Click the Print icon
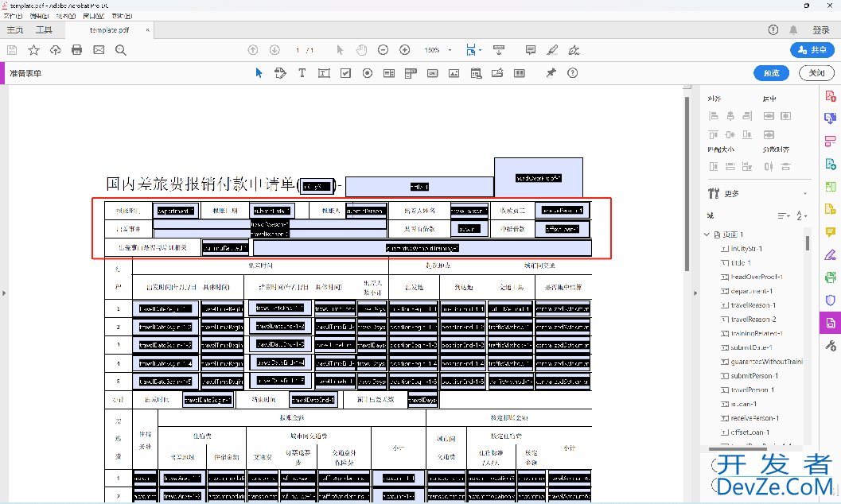Viewport: 841px width, 504px height. [x=76, y=50]
